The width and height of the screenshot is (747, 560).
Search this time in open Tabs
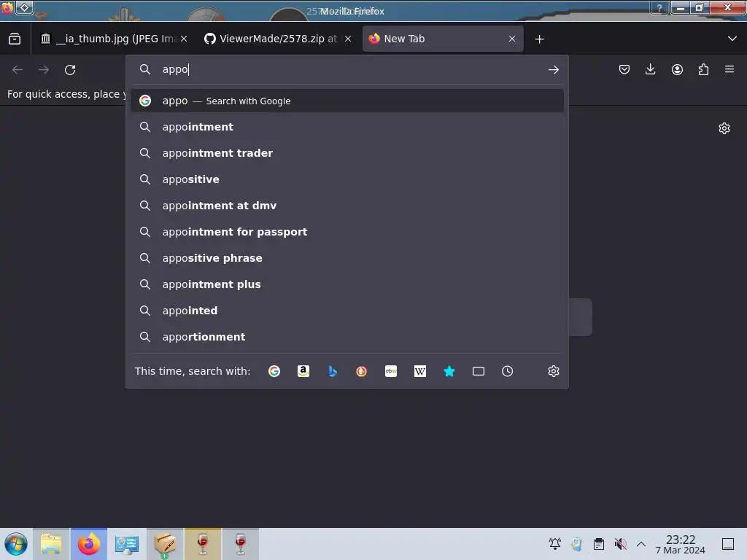[479, 371]
